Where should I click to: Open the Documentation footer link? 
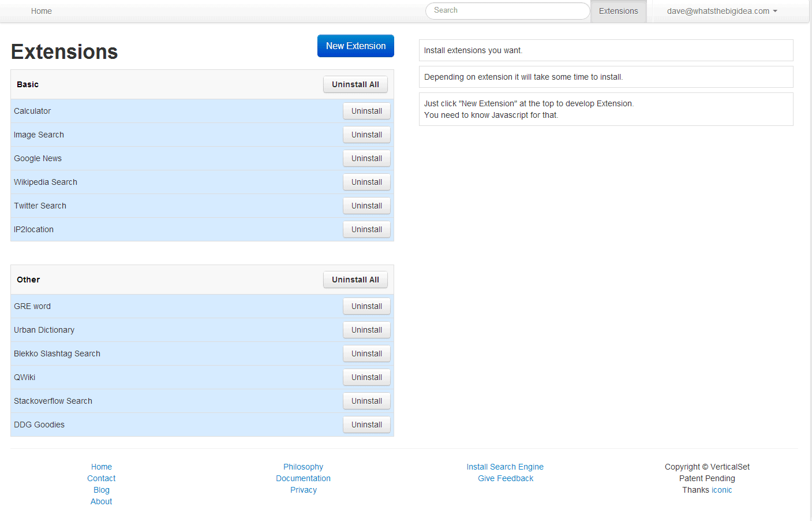pyautogui.click(x=304, y=478)
